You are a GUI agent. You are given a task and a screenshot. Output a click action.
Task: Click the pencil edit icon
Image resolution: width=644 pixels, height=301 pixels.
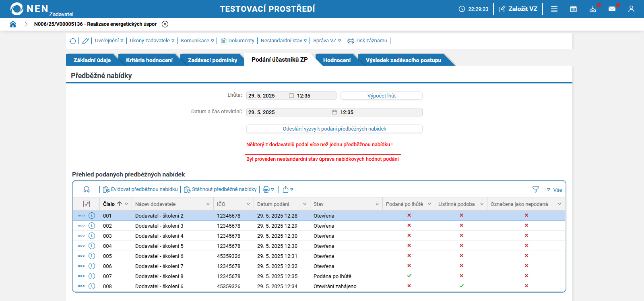coord(85,41)
